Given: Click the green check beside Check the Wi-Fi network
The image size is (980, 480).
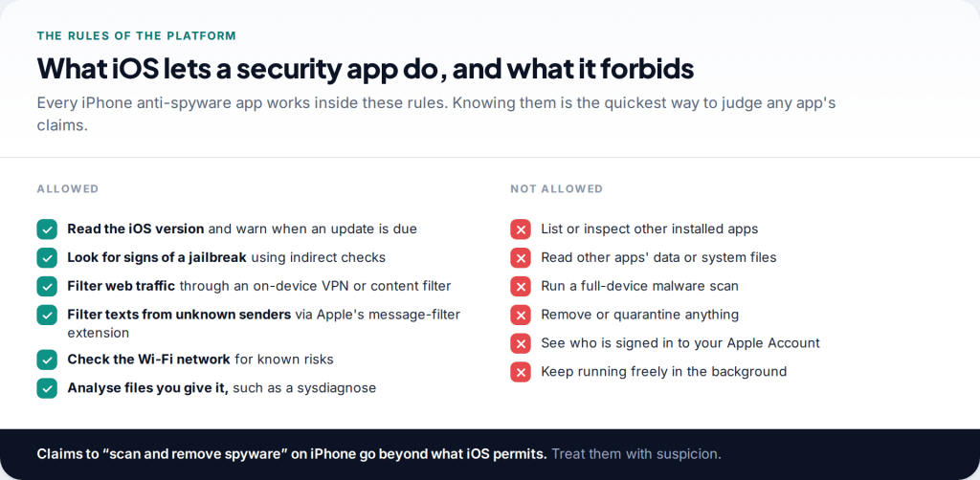Looking at the screenshot, I should coord(47,360).
